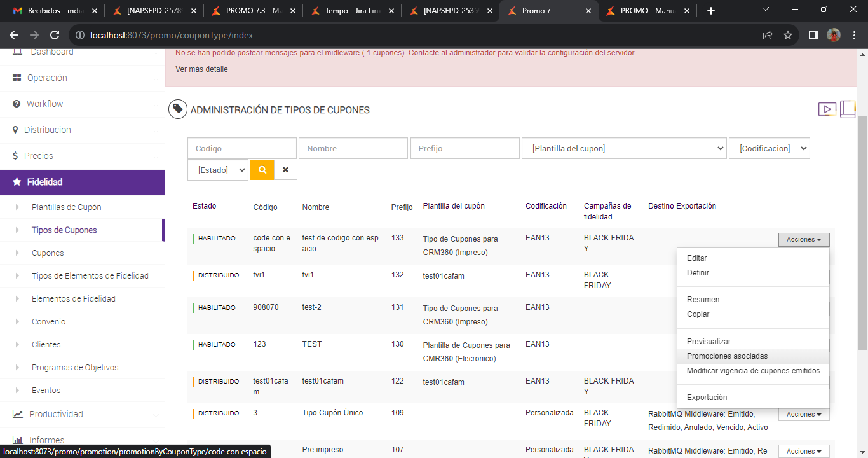Open the browser side panel icon
Screen dimensions: 868x458
(x=813, y=36)
